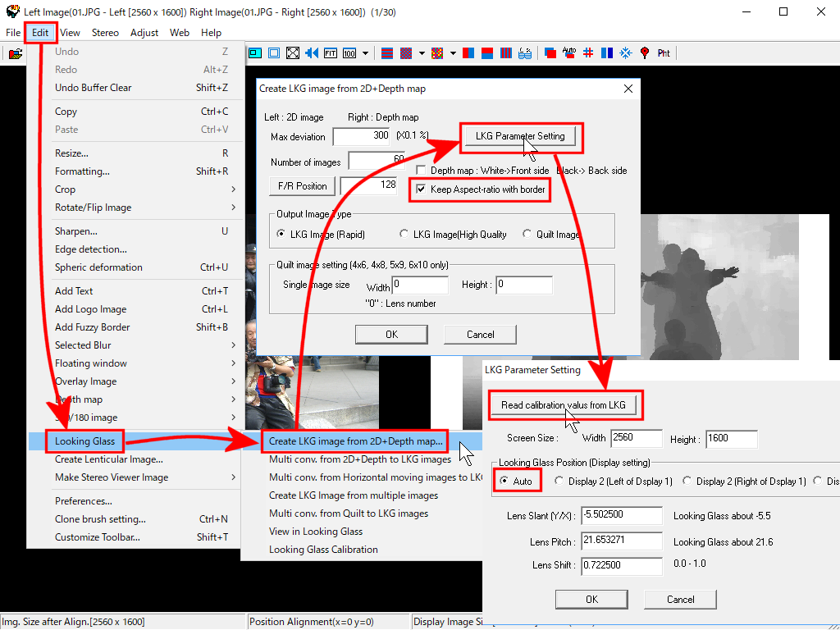Enable Depth map White->Front side checkbox
The width and height of the screenshot is (840, 630).
pos(421,171)
